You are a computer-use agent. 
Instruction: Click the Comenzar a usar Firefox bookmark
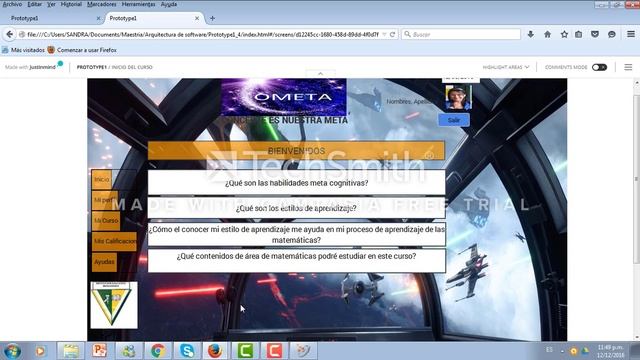click(x=82, y=50)
